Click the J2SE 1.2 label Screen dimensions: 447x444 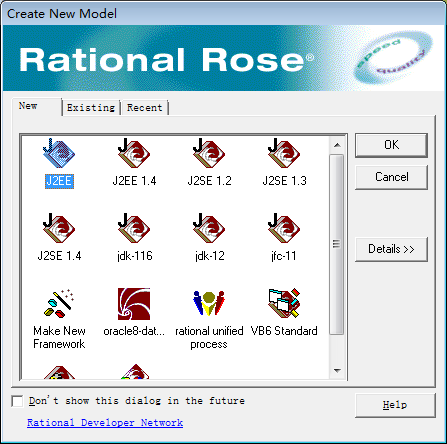(209, 181)
